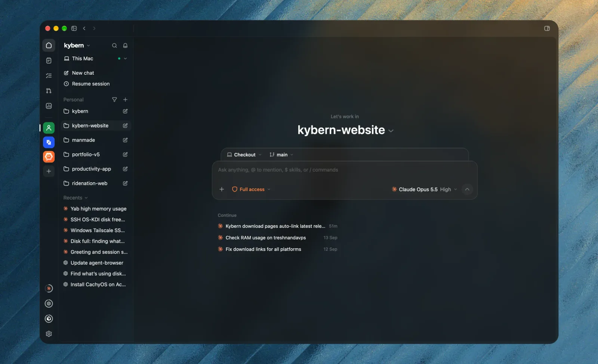
Task: Open recent chat Windows Tailscale SS...
Action: click(x=96, y=230)
